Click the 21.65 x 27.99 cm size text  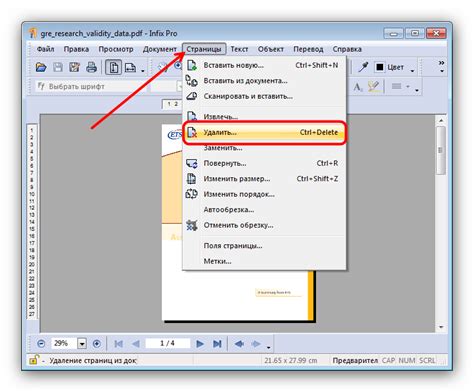(x=290, y=360)
